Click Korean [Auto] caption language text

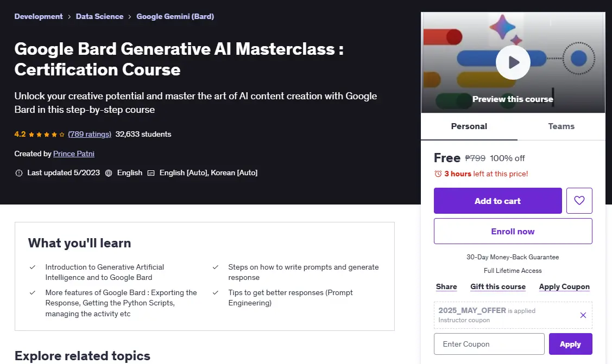[234, 173]
